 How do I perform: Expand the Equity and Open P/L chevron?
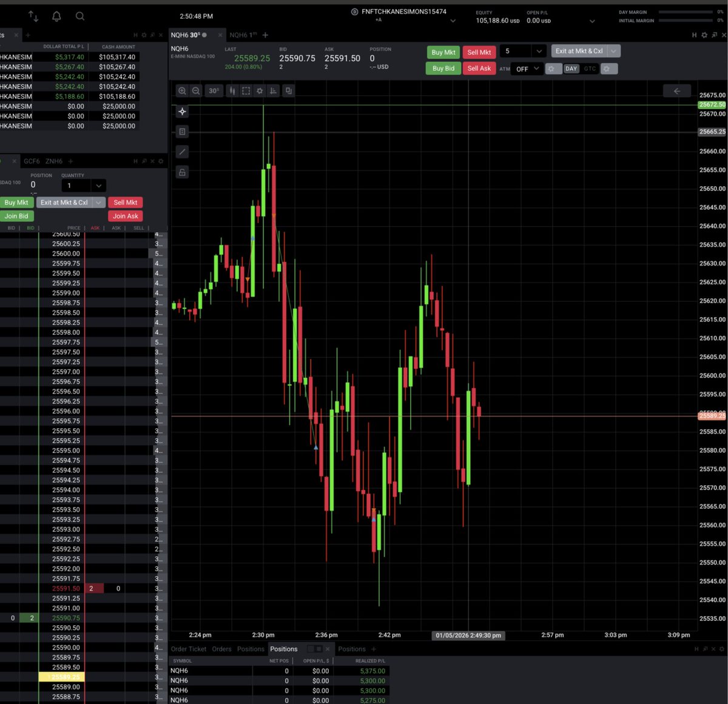pyautogui.click(x=592, y=21)
